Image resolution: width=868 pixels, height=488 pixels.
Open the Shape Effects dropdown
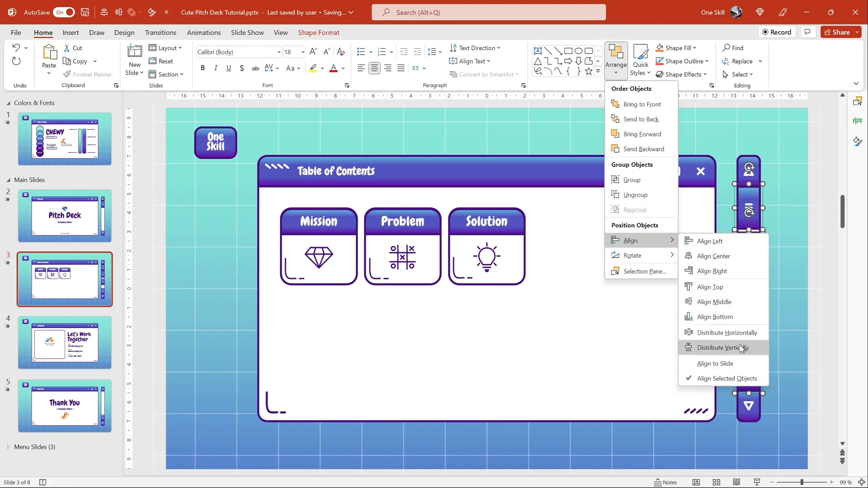pyautogui.click(x=681, y=74)
